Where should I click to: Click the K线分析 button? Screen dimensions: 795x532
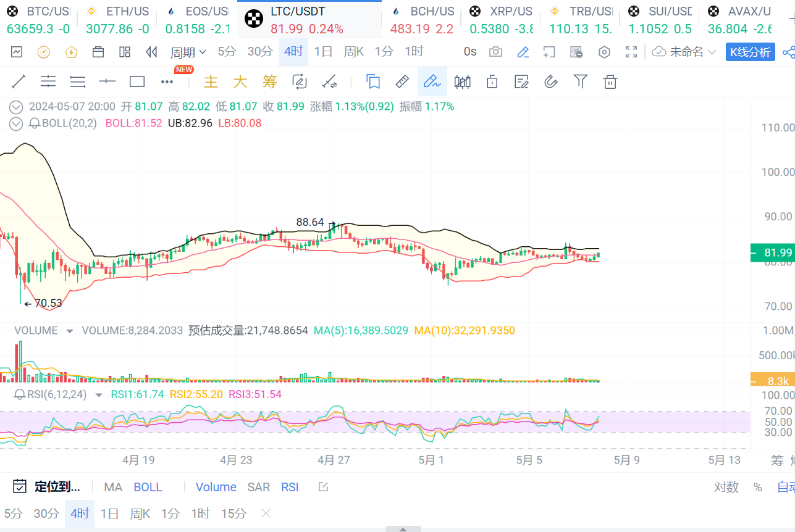[x=750, y=52]
